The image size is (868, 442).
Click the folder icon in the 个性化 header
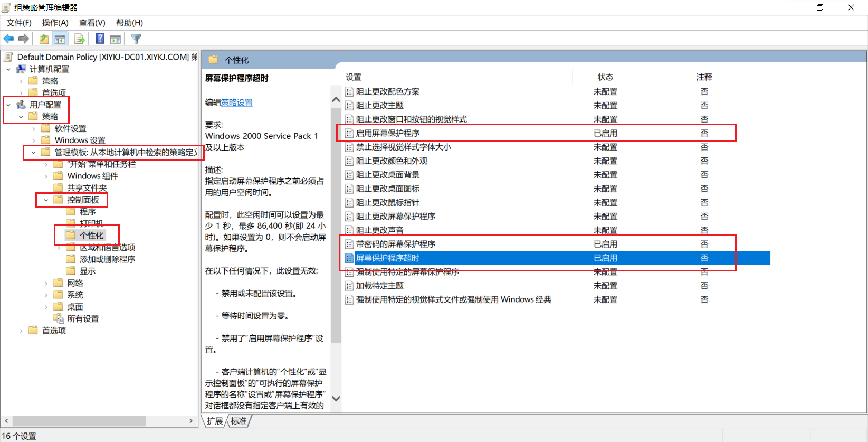(213, 60)
